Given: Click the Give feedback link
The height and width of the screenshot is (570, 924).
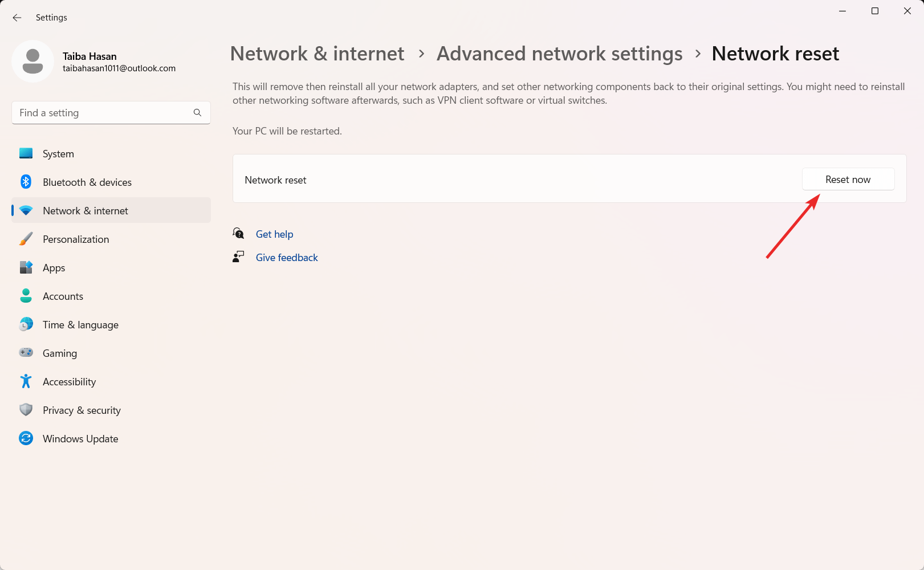Looking at the screenshot, I should click(287, 258).
